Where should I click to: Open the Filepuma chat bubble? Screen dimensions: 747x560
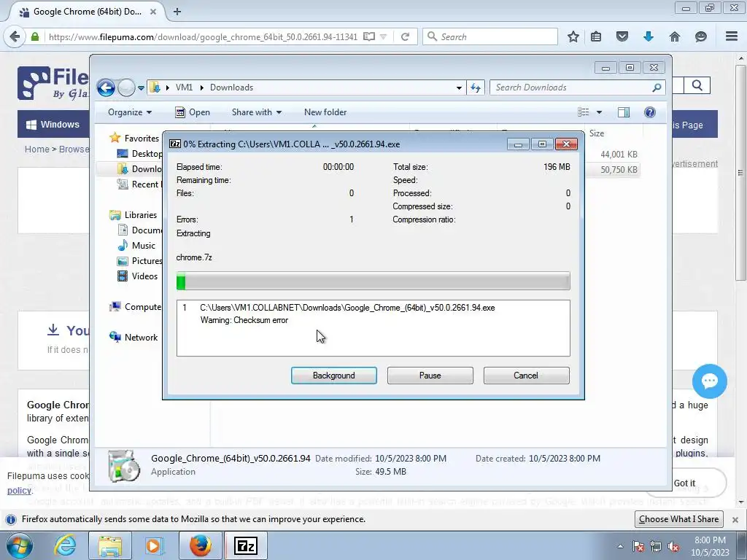pyautogui.click(x=709, y=381)
